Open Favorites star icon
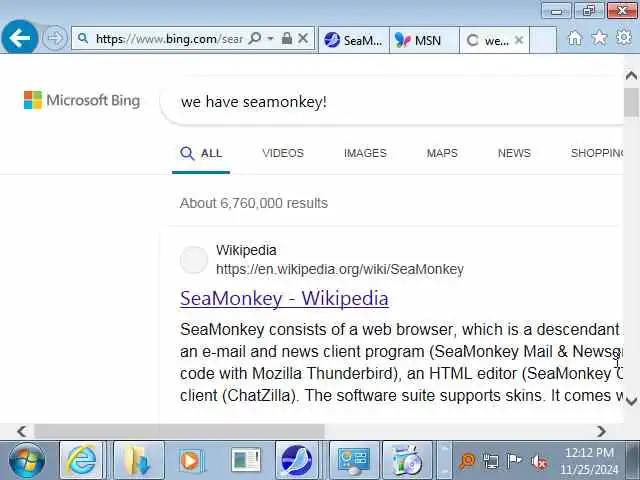The height and width of the screenshot is (480, 640). click(599, 38)
